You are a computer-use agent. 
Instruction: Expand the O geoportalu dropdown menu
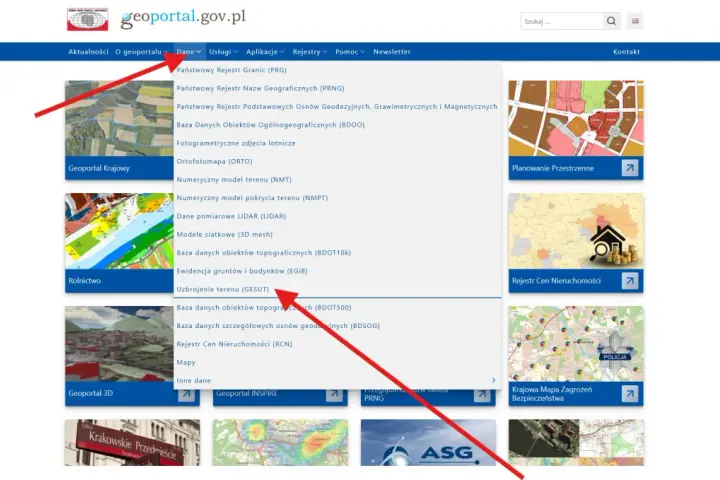pos(141,52)
